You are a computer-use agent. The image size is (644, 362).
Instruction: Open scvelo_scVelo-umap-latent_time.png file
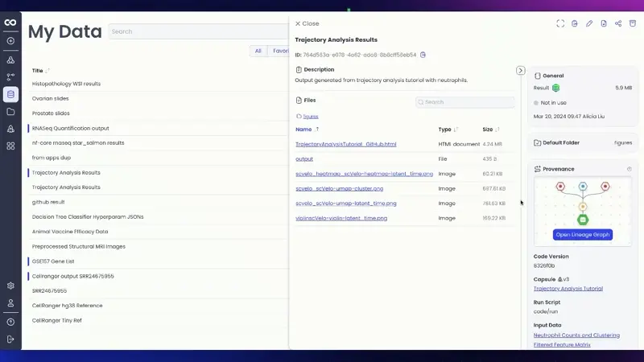[x=346, y=204]
